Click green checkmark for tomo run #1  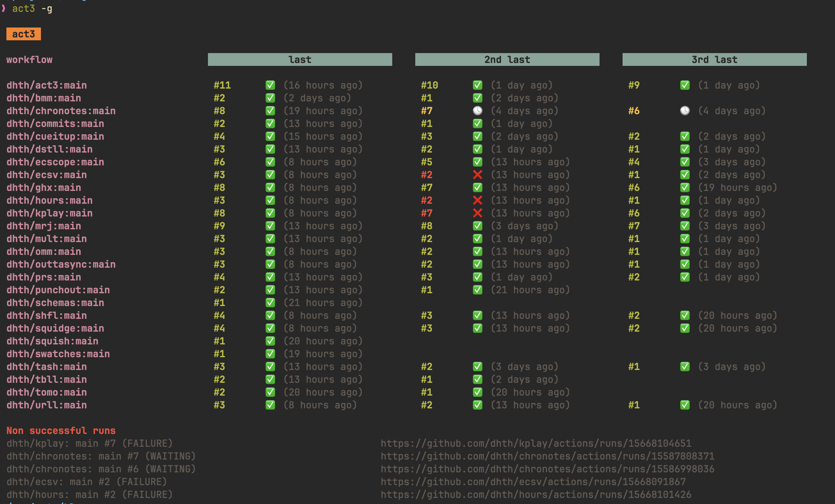tap(477, 392)
